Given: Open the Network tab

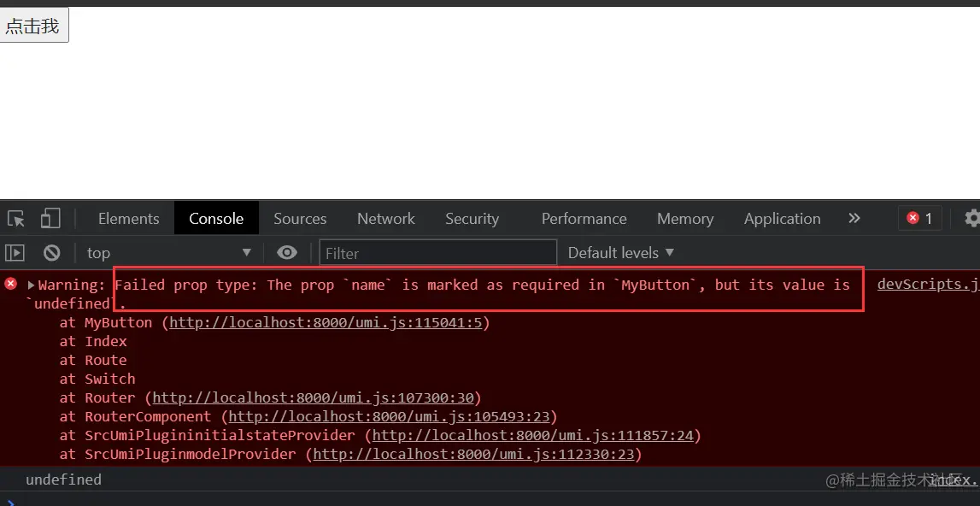Looking at the screenshot, I should (385, 218).
